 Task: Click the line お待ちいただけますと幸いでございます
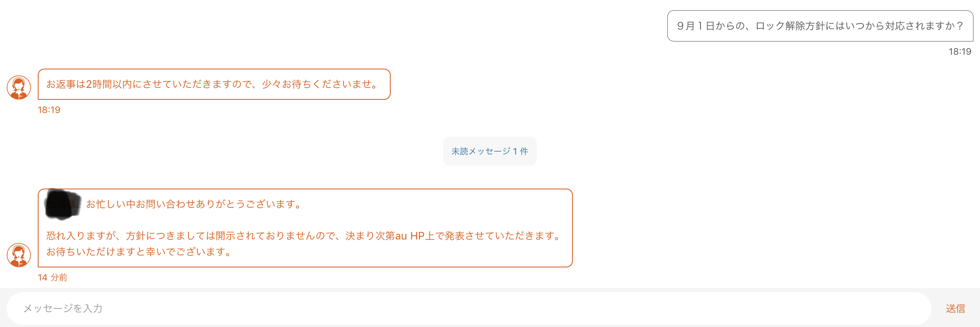pos(140,251)
